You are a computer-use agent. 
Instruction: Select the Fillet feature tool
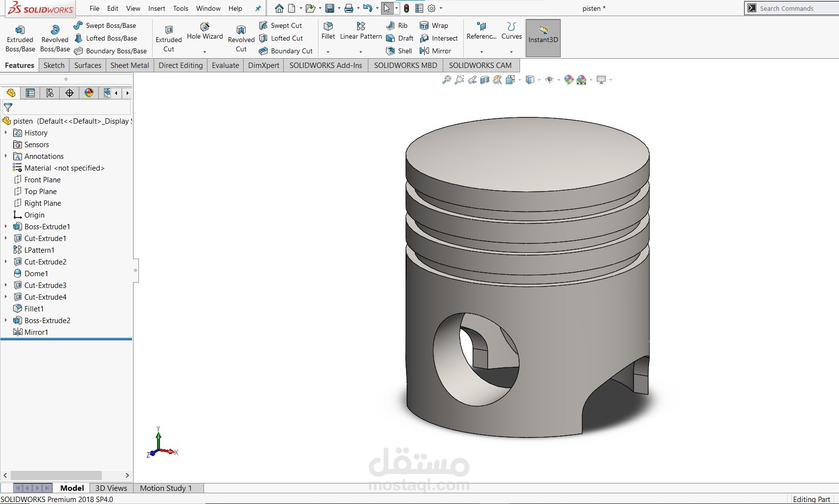coord(328,30)
